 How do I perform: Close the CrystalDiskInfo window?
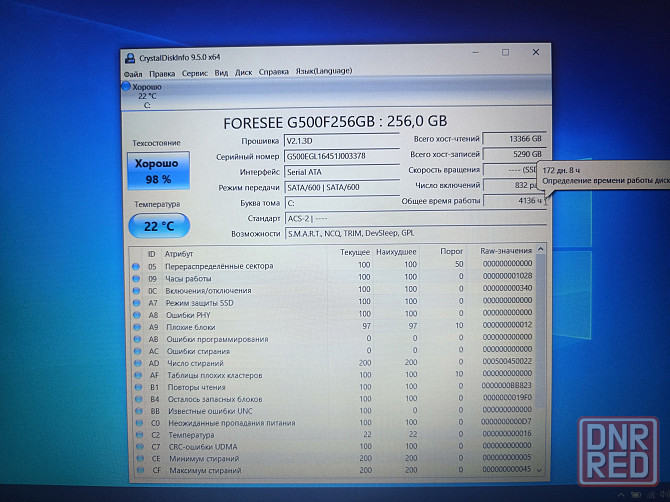(535, 52)
